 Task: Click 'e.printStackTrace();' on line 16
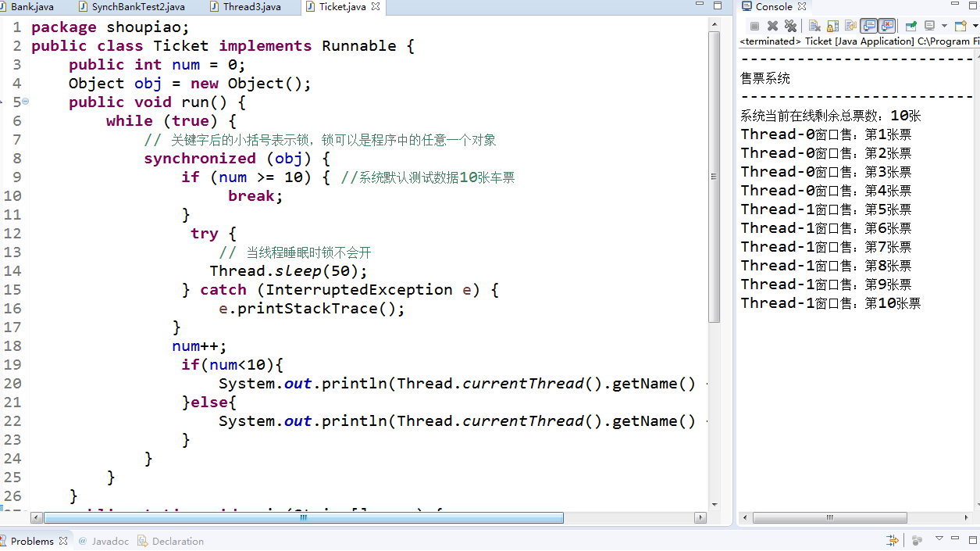coord(312,309)
